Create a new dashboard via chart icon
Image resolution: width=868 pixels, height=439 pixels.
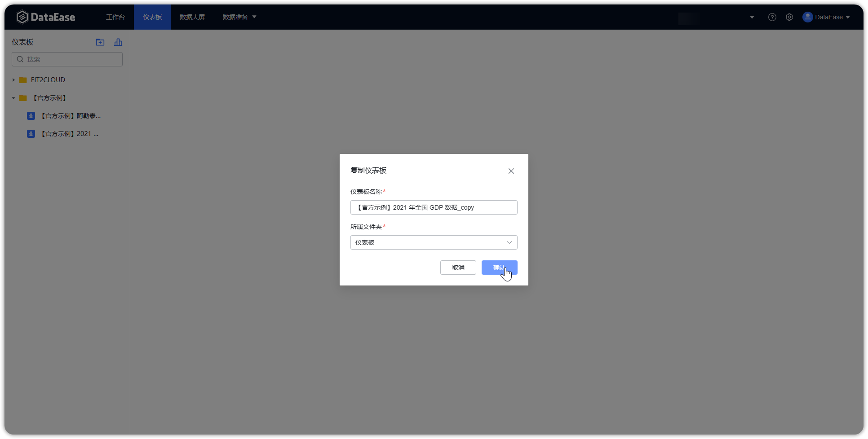[118, 42]
